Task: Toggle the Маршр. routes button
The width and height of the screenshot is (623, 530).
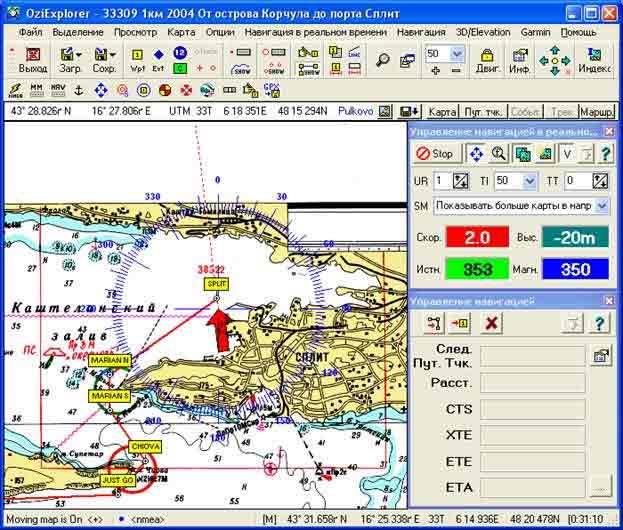Action: pyautogui.click(x=597, y=112)
